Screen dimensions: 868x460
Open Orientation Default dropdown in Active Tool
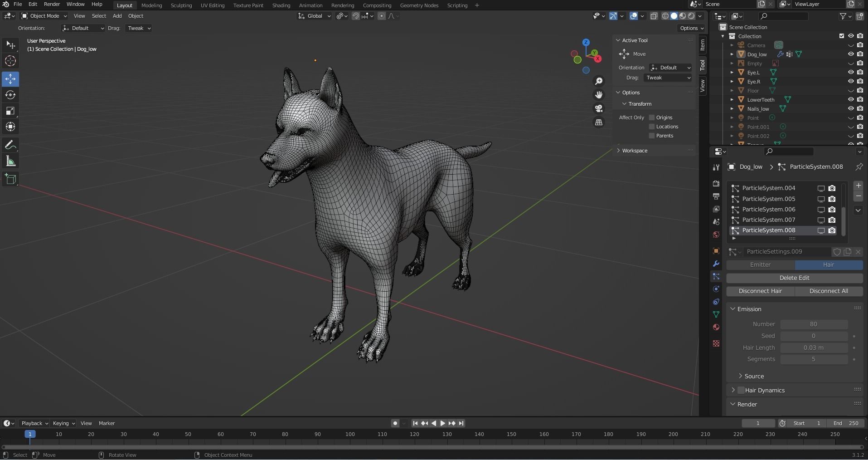[x=670, y=68]
